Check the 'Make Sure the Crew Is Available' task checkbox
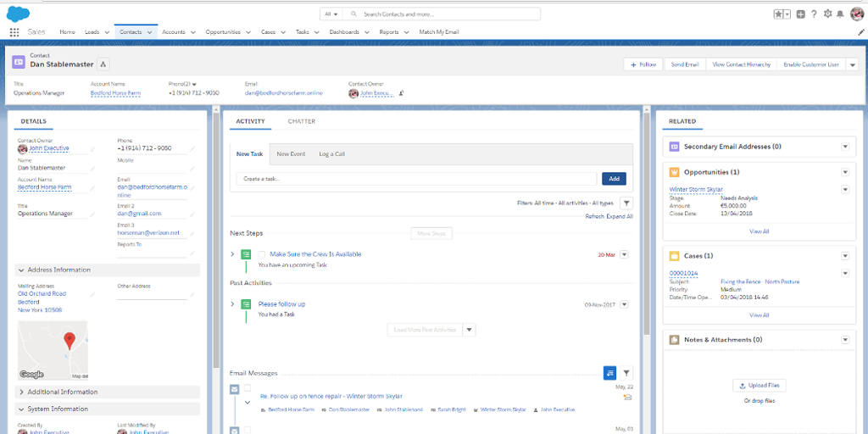This screenshot has height=434, width=868. [x=262, y=254]
